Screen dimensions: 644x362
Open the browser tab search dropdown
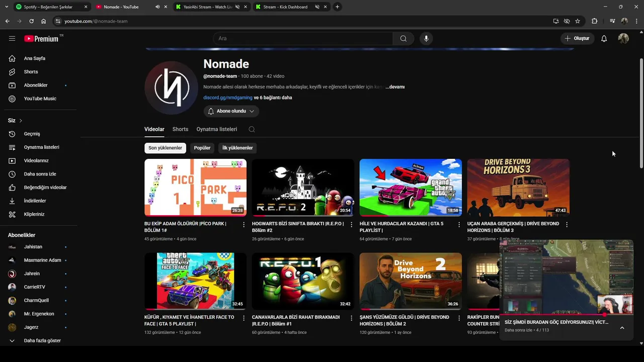click(7, 7)
